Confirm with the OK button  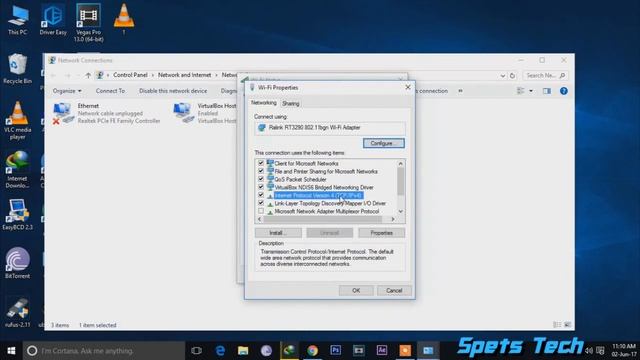click(356, 290)
